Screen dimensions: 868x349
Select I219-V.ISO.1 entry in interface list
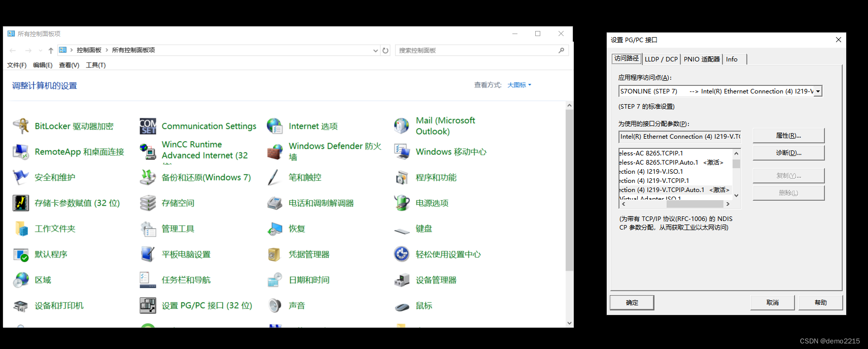(675, 172)
